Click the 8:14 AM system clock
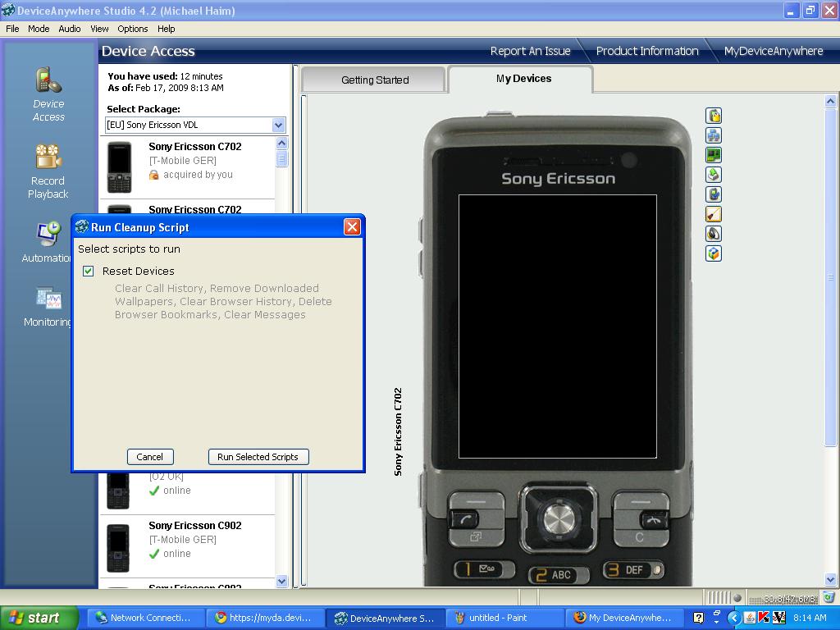The width and height of the screenshot is (840, 630). click(810, 618)
